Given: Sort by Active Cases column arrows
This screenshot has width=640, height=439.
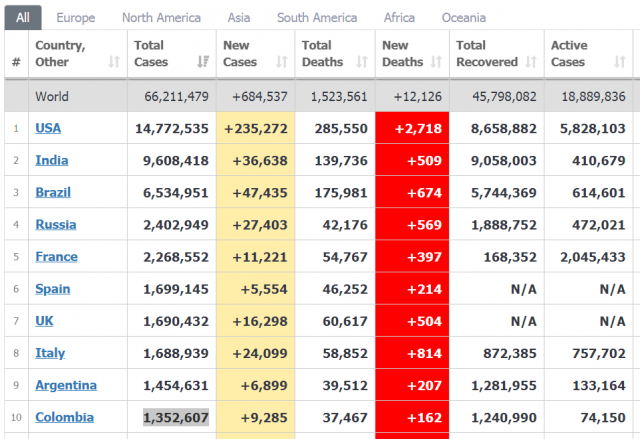Looking at the screenshot, I should (x=620, y=62).
